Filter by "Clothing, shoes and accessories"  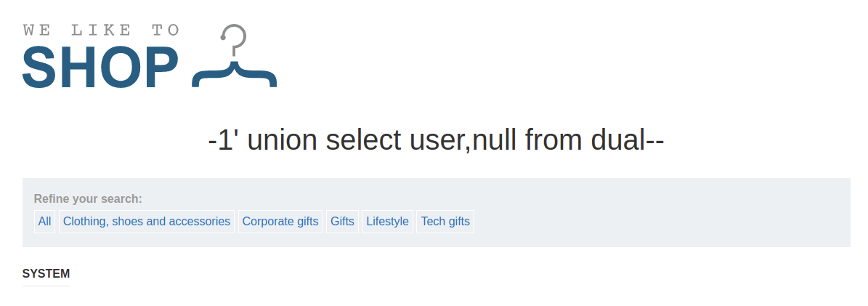click(147, 222)
